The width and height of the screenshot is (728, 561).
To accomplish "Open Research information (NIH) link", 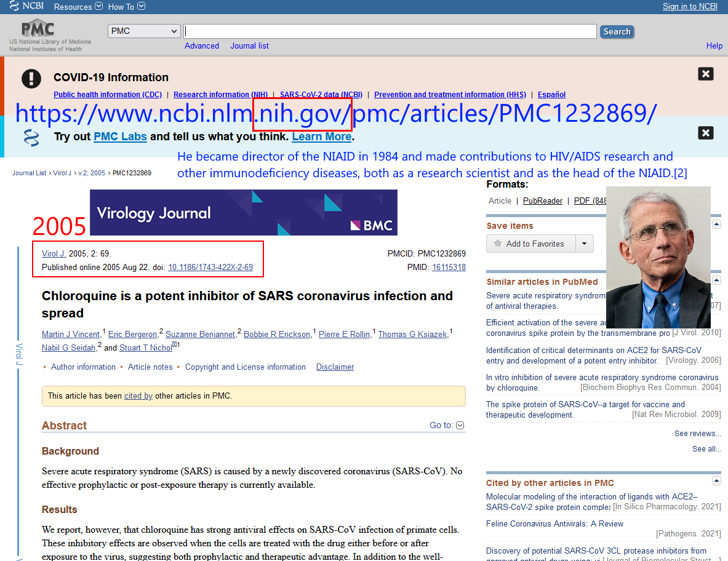I will (x=220, y=94).
